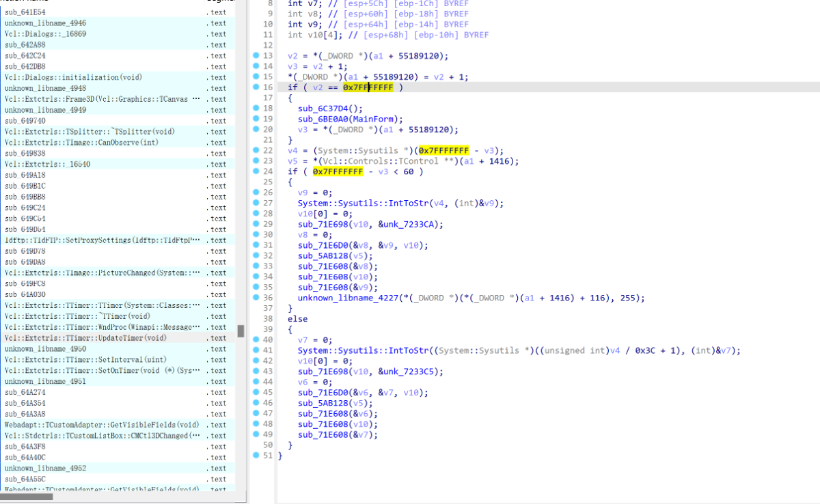Select TImage::PictureChanged function row
The height and width of the screenshot is (504, 820).
[118, 273]
